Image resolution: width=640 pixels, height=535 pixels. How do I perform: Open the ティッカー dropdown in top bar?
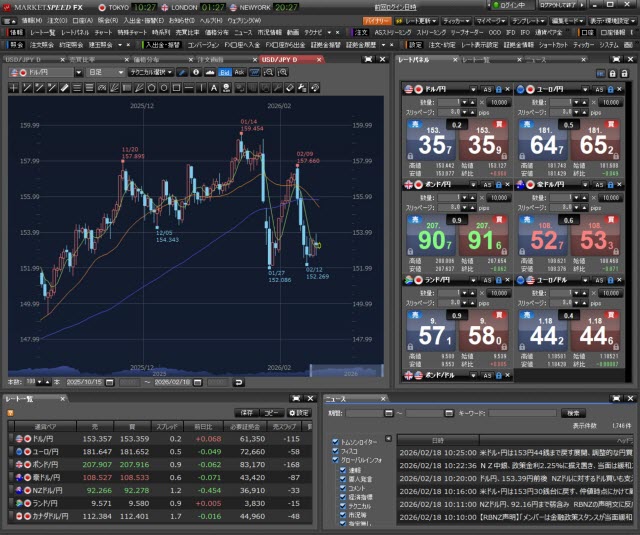(457, 21)
